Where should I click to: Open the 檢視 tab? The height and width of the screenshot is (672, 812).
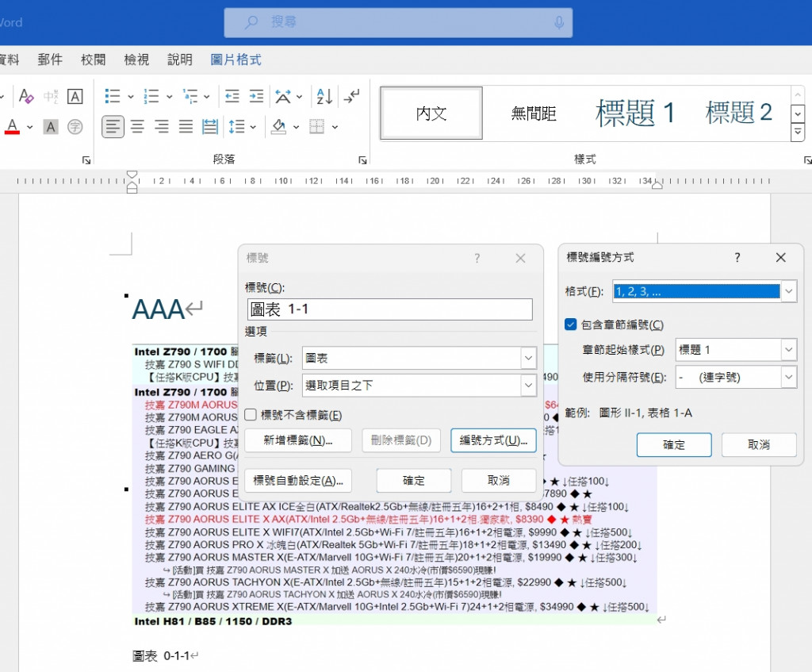(136, 60)
